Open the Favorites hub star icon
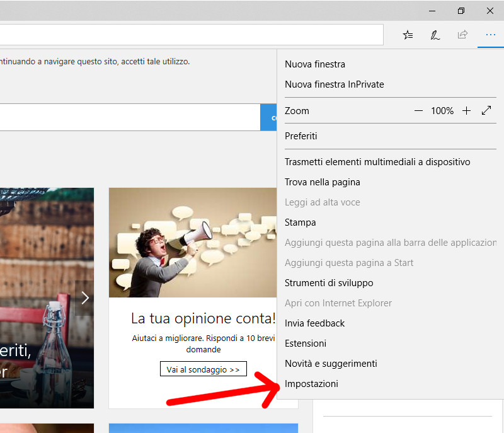 coord(408,35)
